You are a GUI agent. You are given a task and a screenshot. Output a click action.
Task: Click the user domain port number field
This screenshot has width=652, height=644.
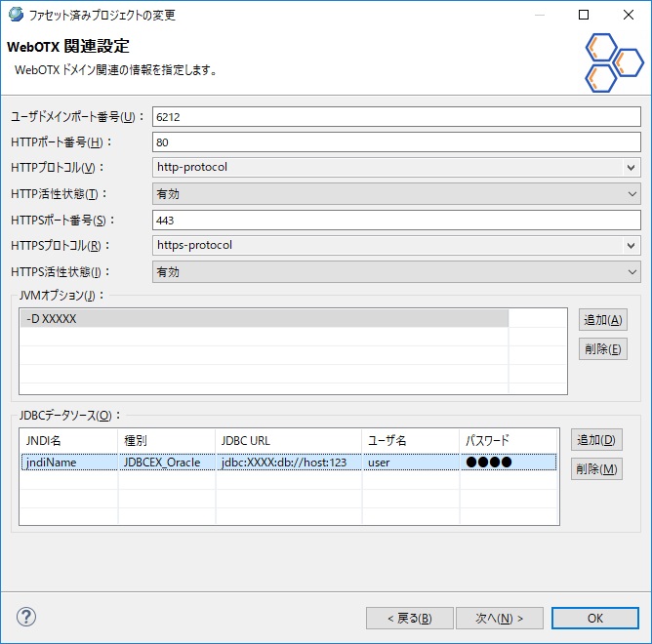(396, 116)
